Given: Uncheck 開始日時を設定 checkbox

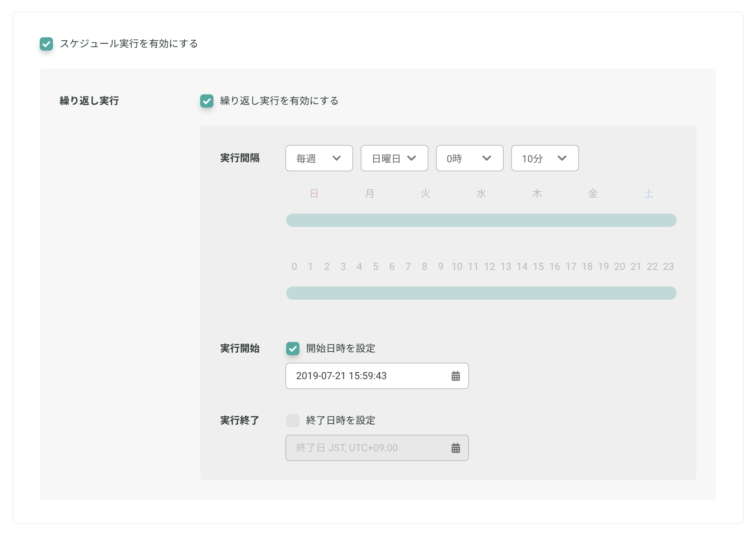Looking at the screenshot, I should click(293, 349).
